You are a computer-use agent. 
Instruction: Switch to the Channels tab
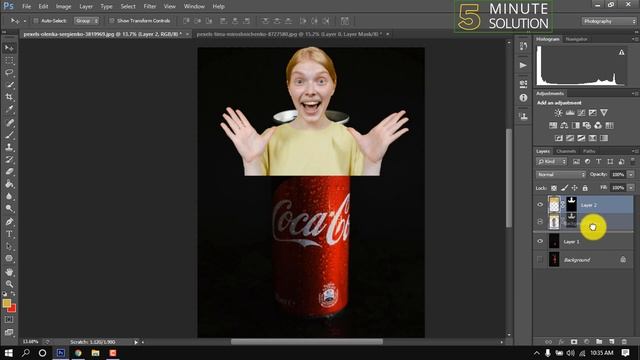pos(566,151)
